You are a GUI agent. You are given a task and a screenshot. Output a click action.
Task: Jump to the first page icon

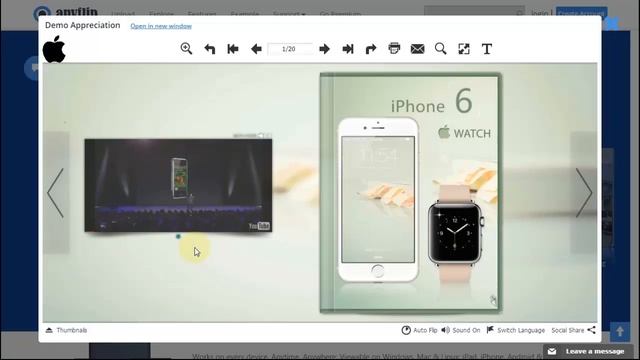[233, 49]
